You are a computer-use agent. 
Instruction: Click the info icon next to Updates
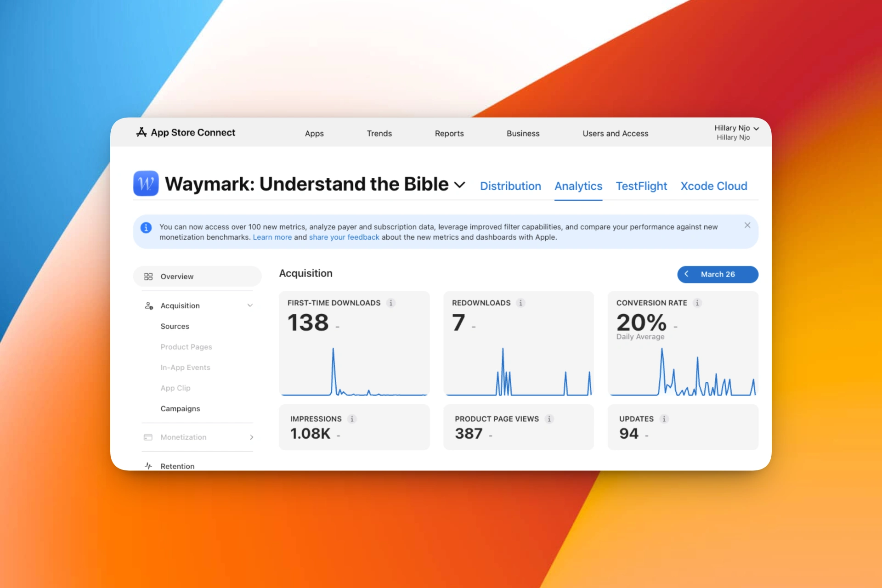coord(664,419)
